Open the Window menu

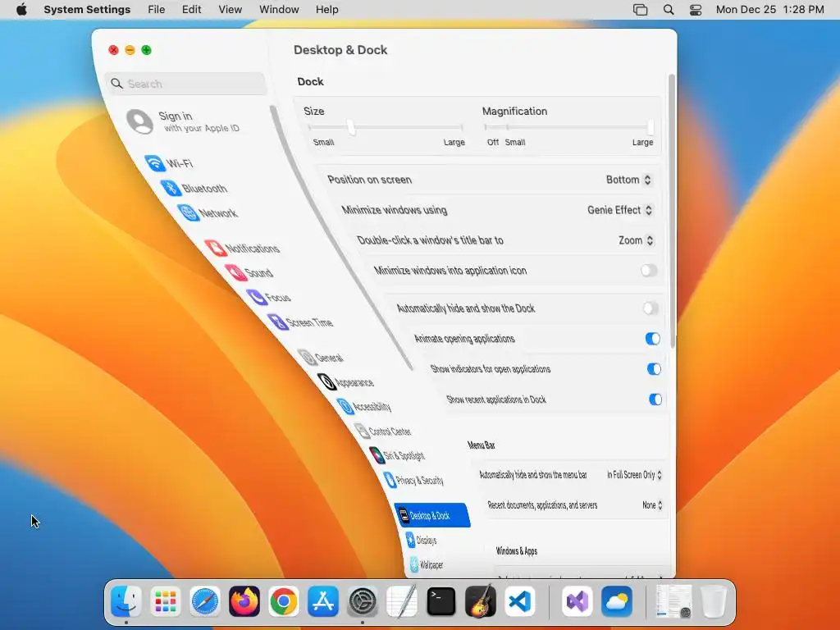click(x=279, y=10)
